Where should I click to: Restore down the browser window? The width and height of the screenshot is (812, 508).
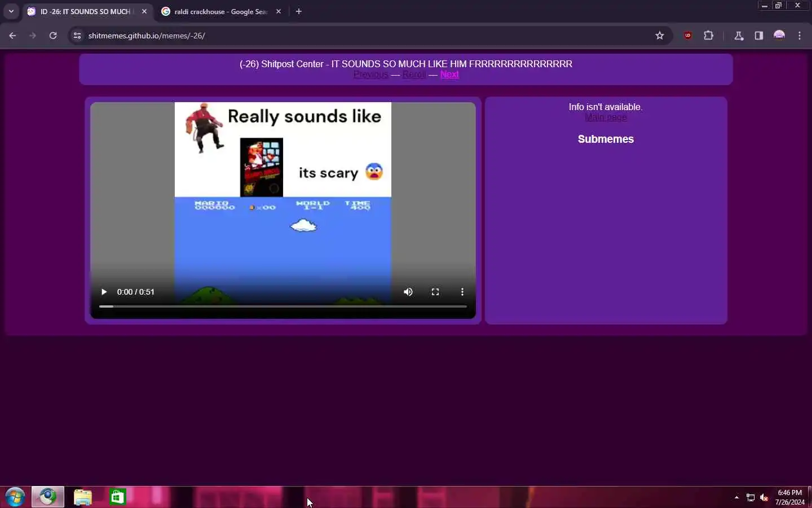click(779, 6)
